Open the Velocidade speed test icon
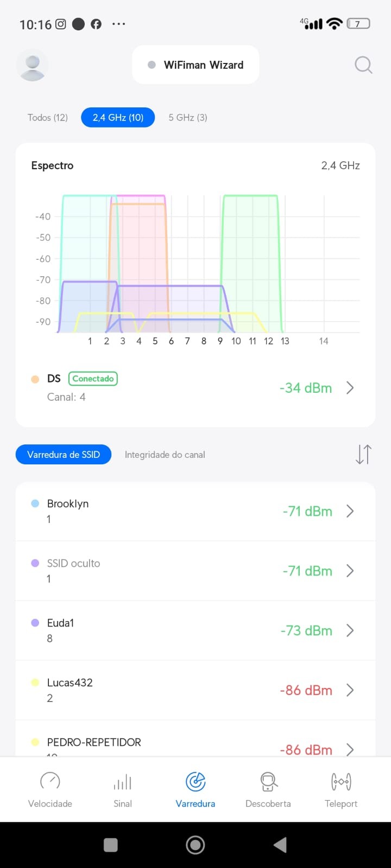Screen dimensions: 391x868 [x=50, y=782]
